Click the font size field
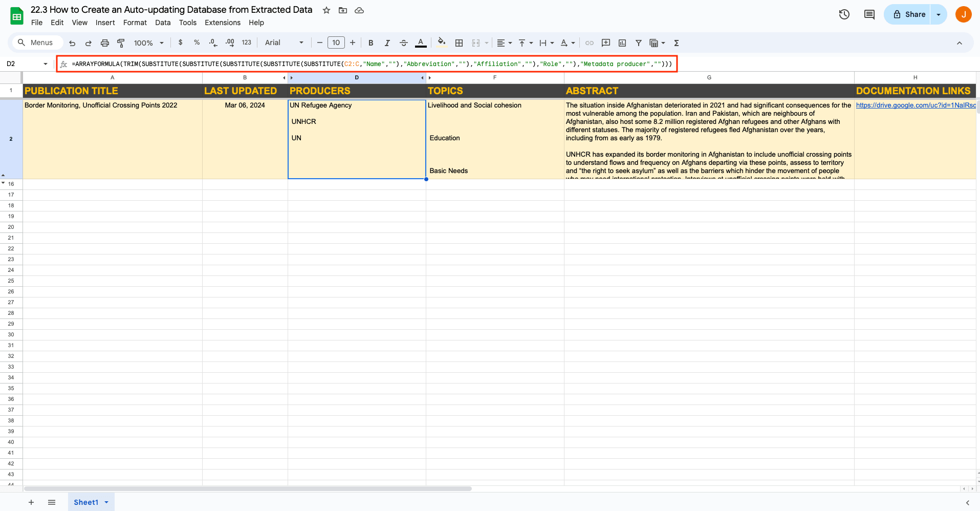 click(x=336, y=42)
